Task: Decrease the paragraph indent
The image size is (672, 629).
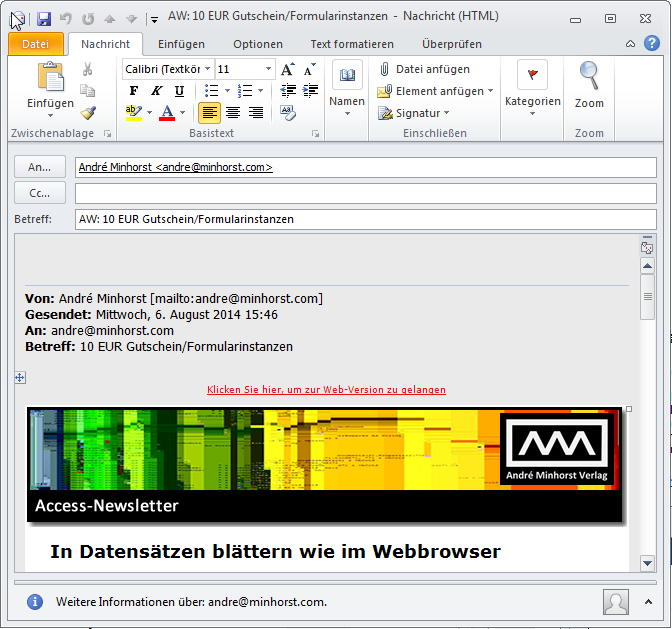Action: (288, 90)
